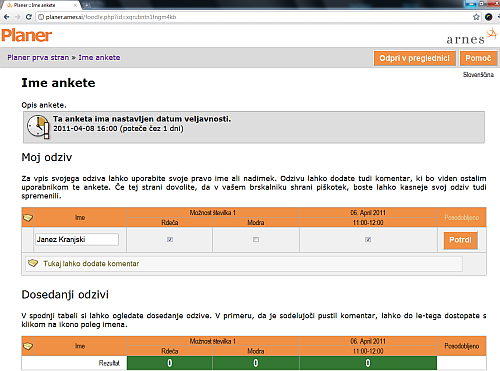
Task: Confirm the response with Potrdi button
Action: (460, 240)
